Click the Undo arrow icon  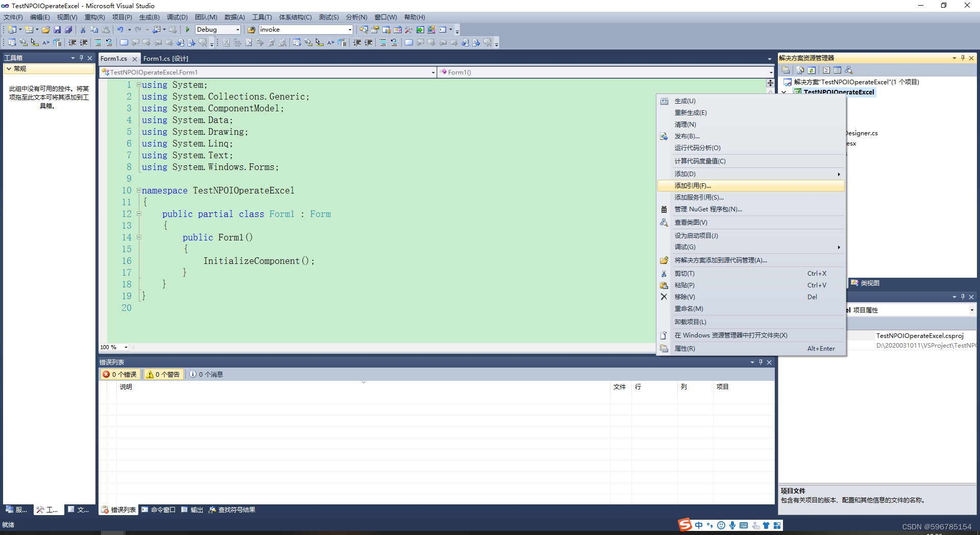click(120, 30)
